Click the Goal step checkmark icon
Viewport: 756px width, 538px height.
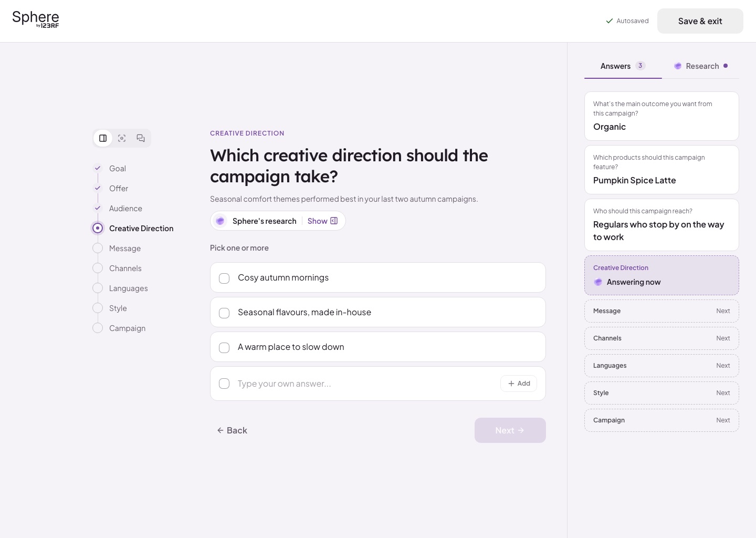point(98,168)
